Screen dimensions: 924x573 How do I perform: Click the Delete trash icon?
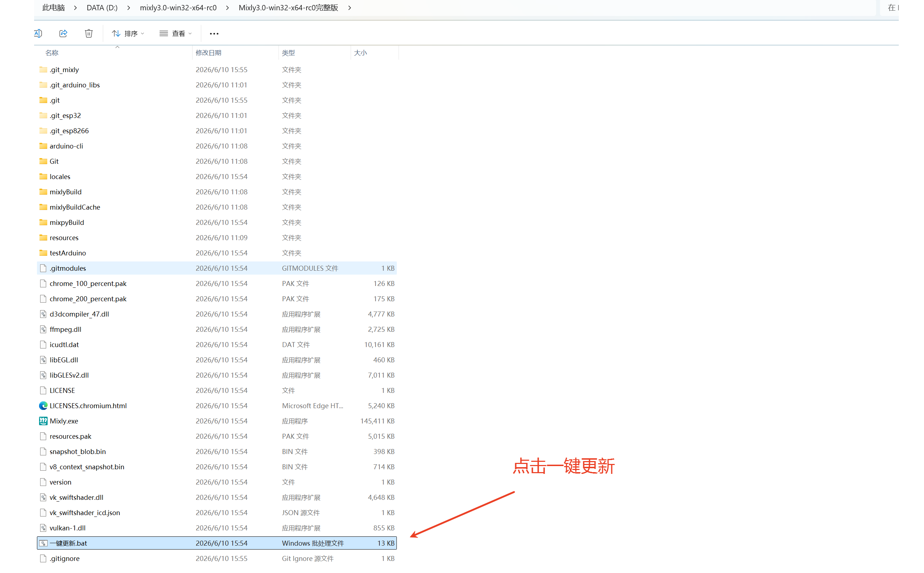pos(89,33)
